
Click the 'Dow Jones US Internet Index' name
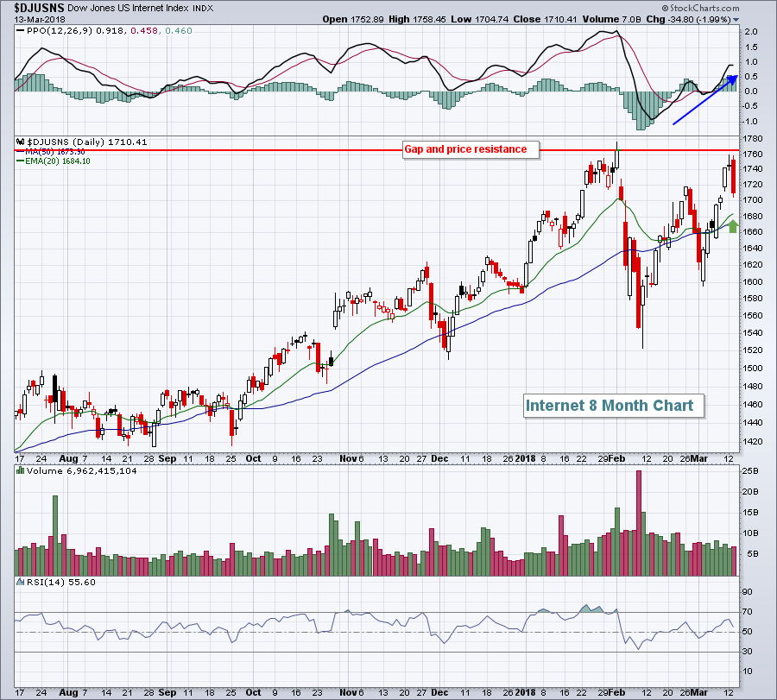pos(129,8)
